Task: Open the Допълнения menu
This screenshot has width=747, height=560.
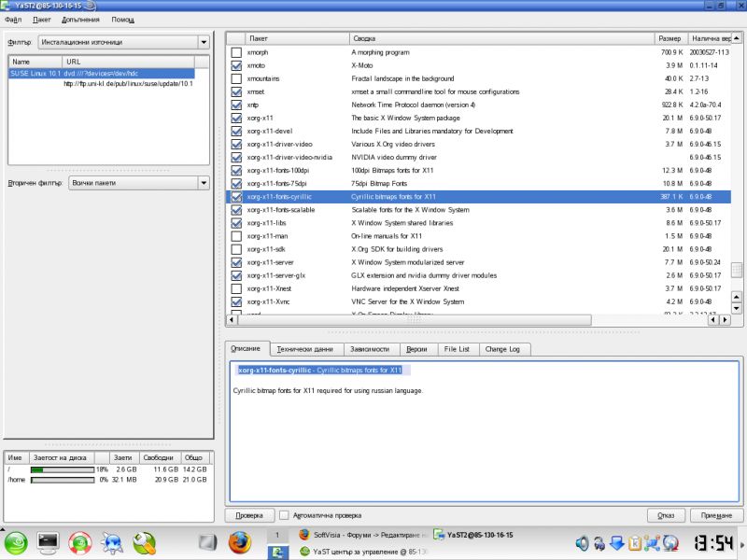Action: pos(80,20)
